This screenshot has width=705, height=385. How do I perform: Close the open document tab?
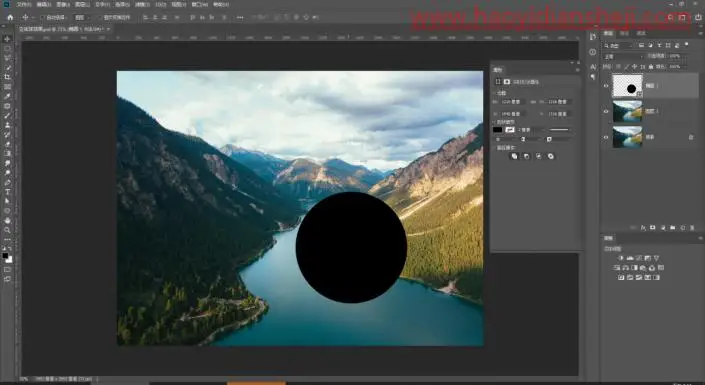tap(108, 29)
